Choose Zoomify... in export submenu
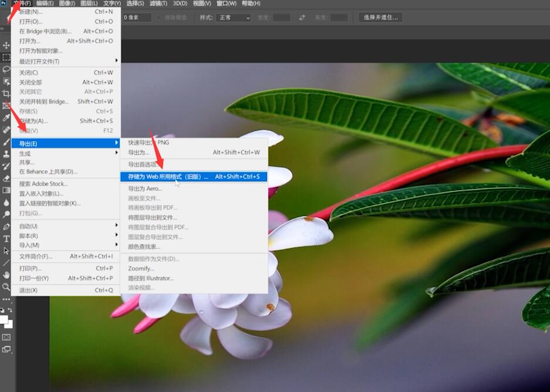Image resolution: width=550 pixels, height=392 pixels. [194, 268]
